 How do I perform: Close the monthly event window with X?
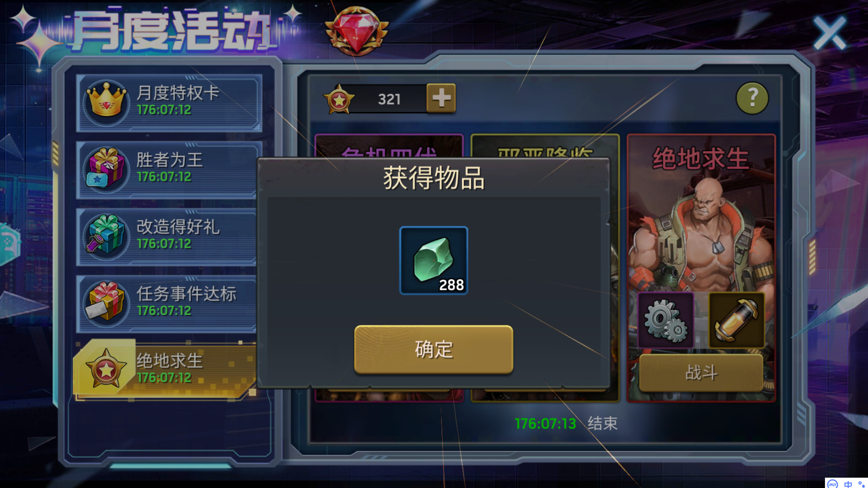[x=829, y=33]
